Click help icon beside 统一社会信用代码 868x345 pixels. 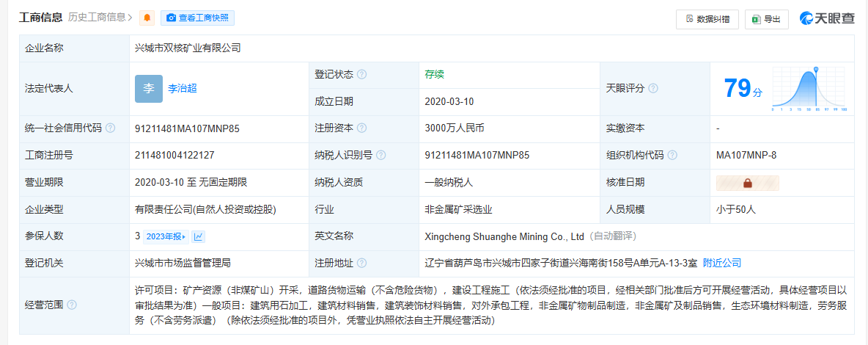[x=110, y=128]
